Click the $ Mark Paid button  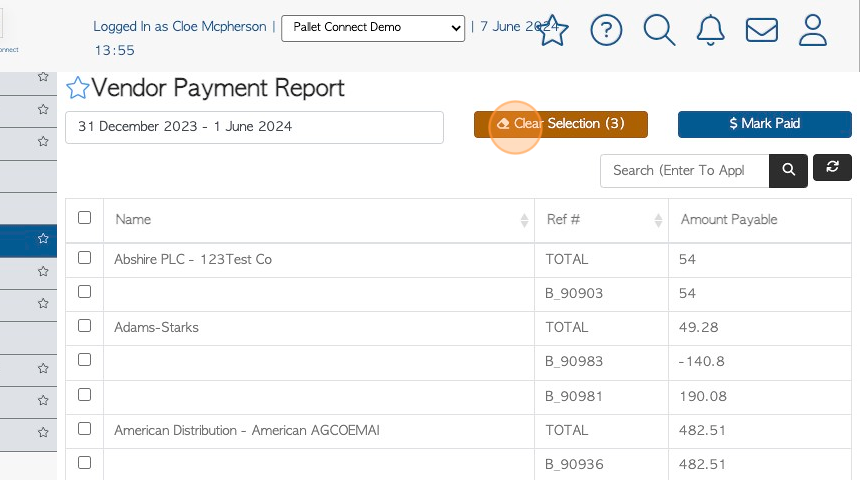765,124
